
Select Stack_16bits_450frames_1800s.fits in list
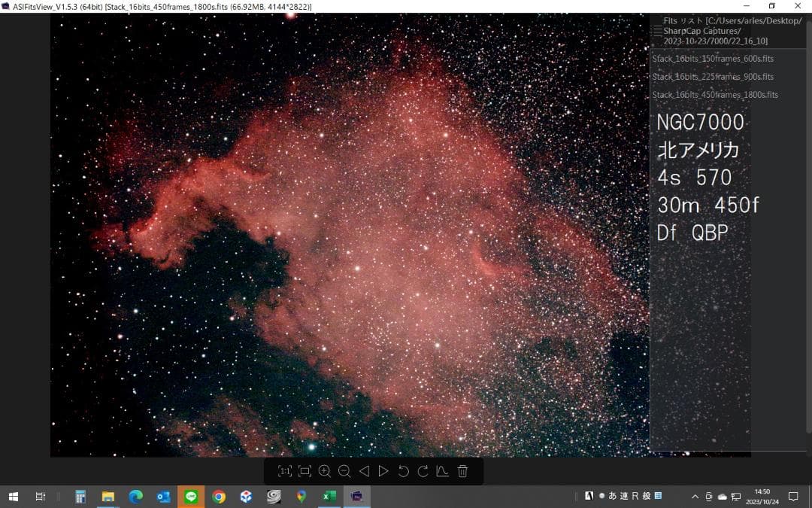(x=715, y=95)
